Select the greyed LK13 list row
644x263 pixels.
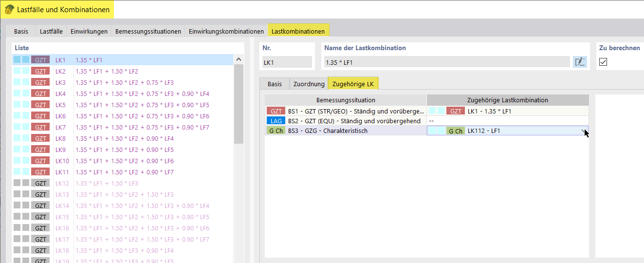pyautogui.click(x=123, y=194)
